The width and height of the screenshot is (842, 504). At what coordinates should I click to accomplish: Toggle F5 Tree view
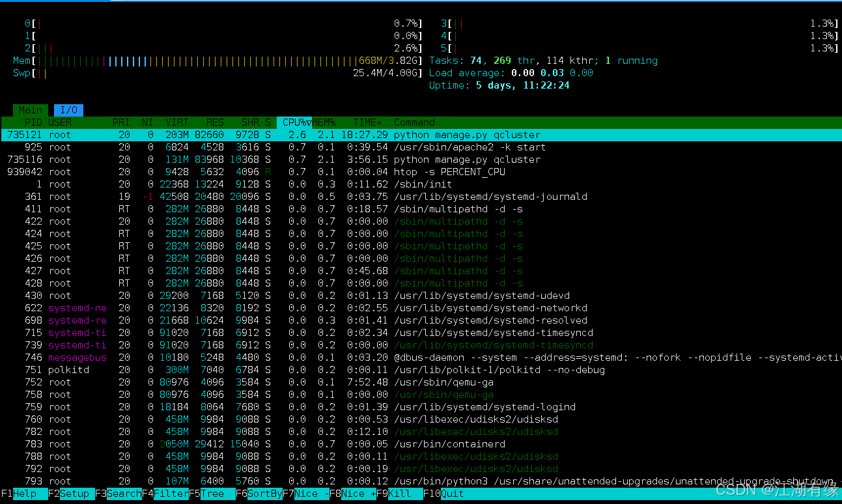tap(212, 494)
